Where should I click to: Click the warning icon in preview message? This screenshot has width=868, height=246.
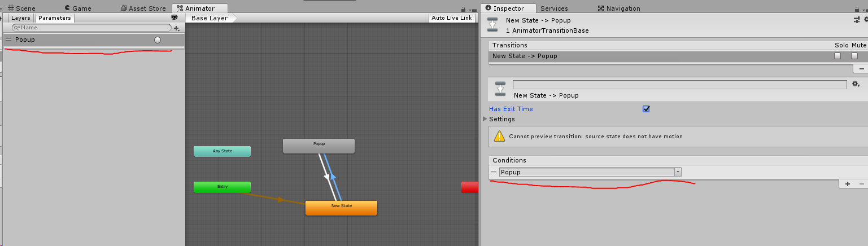pos(499,136)
